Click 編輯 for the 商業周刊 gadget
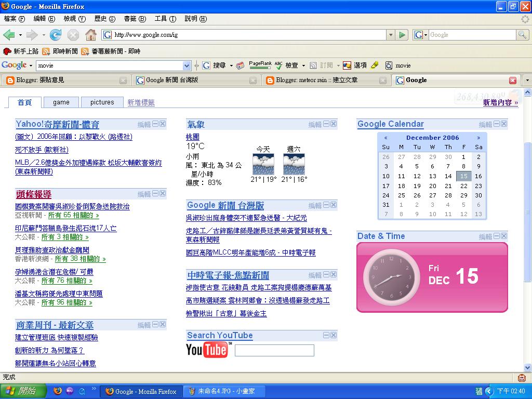532x399 pixels. click(144, 325)
